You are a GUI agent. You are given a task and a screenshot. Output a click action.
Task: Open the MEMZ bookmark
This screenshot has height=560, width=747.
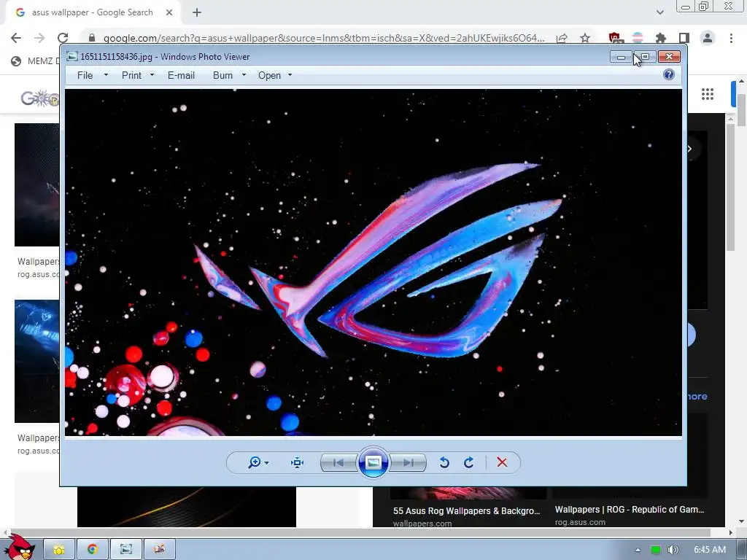(36, 61)
